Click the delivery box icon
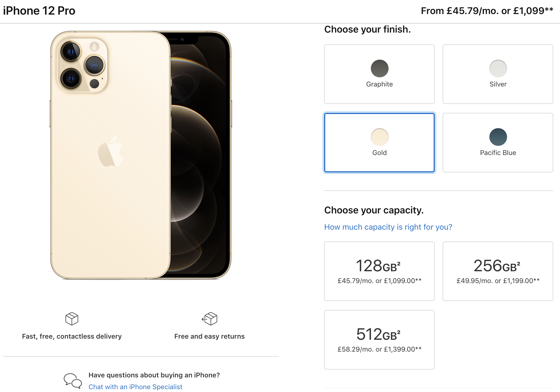 [x=72, y=319]
